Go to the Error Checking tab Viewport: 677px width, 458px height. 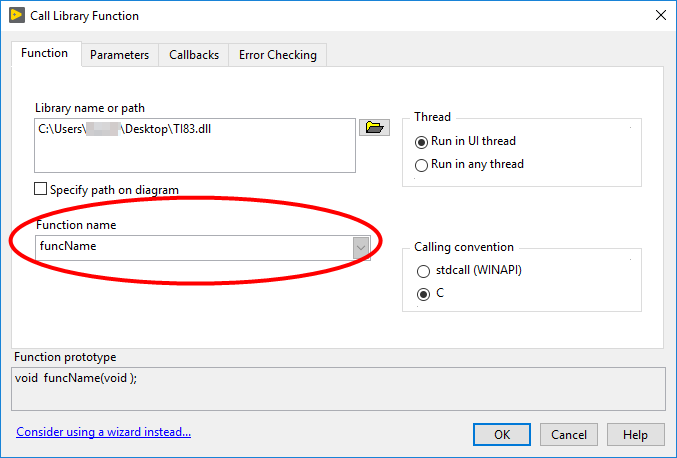point(278,55)
